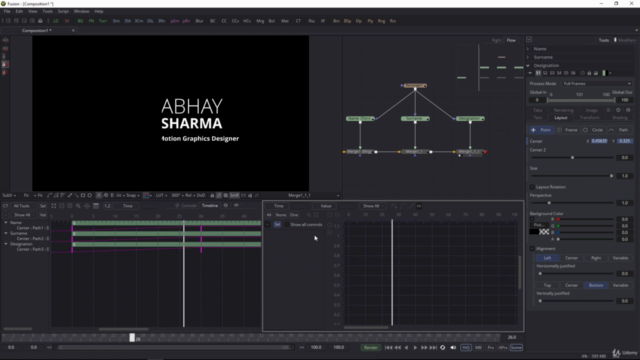Open the Script menu

[x=63, y=11]
